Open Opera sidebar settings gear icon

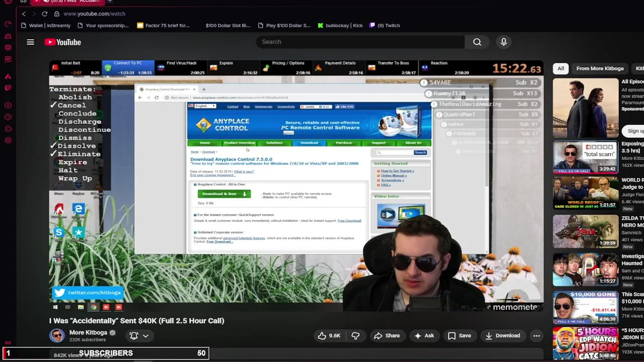(x=8, y=141)
